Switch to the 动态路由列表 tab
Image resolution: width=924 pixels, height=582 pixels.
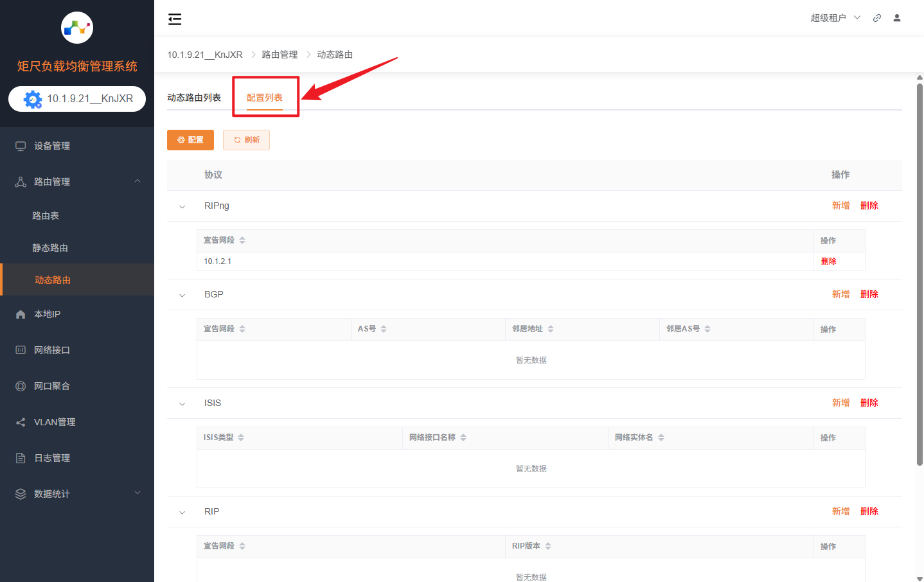click(194, 98)
